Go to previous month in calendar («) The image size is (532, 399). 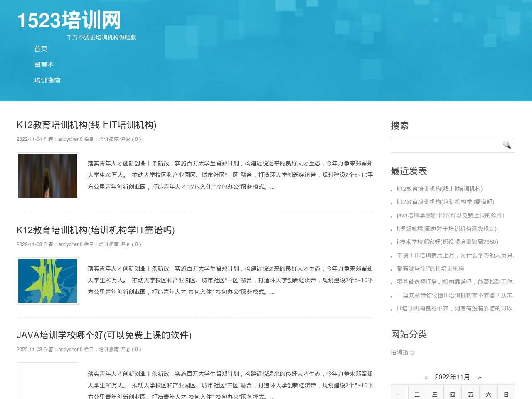pos(426,377)
